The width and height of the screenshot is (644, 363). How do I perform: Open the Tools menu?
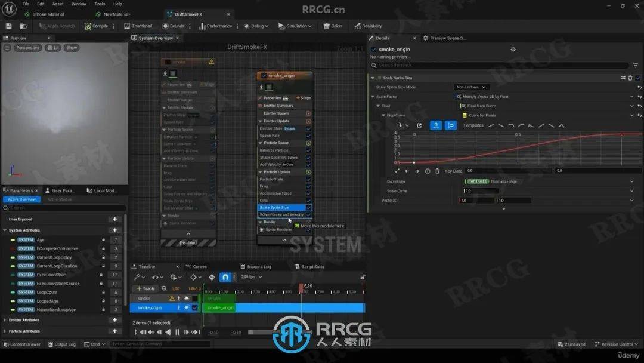click(100, 4)
